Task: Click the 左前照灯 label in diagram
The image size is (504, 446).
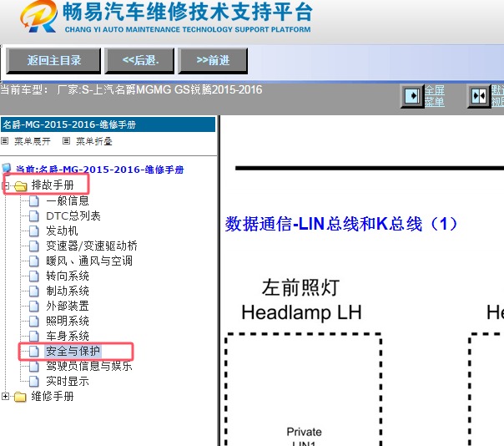Action: [301, 287]
